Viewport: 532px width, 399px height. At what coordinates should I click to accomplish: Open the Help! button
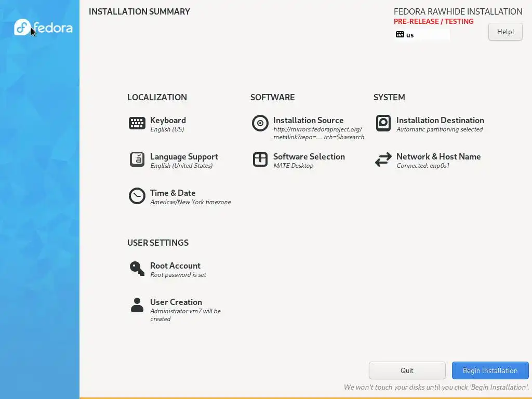pyautogui.click(x=506, y=32)
